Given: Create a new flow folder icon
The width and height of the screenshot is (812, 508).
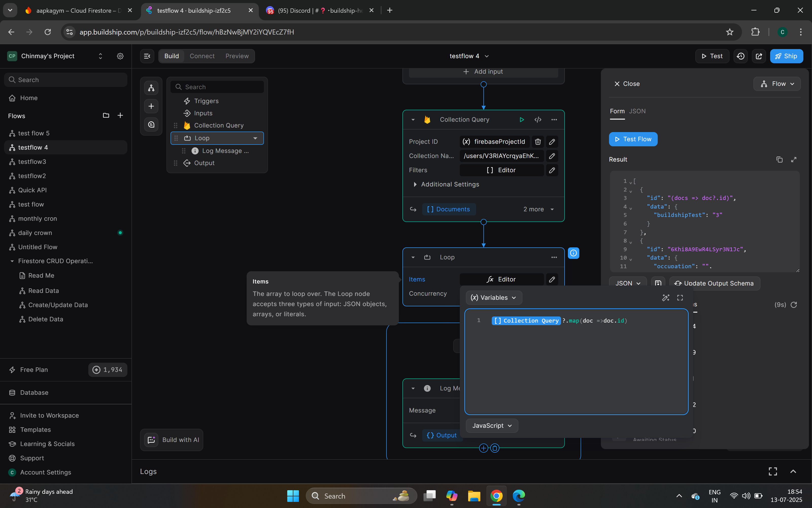Looking at the screenshot, I should pos(106,116).
